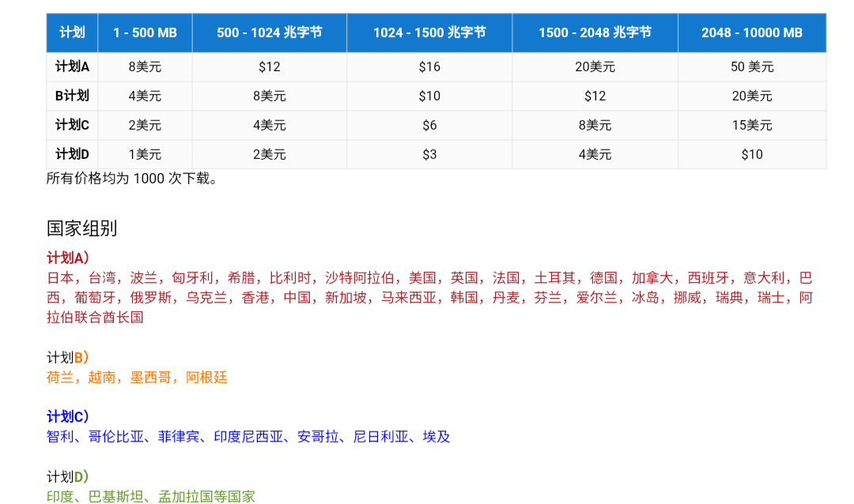Select the "15美元" price cell
The height and width of the screenshot is (504, 854).
click(x=751, y=125)
